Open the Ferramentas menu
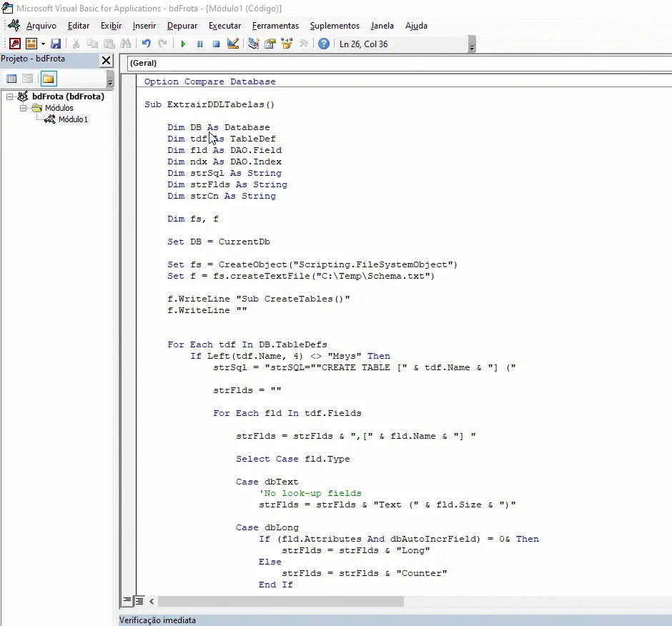 275,26
